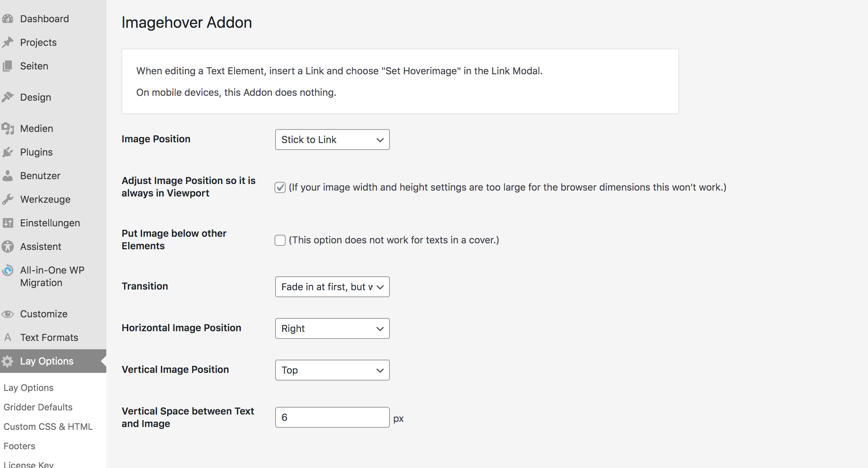Viewport: 868px width, 468px height.
Task: Go to Custom CSS & HTML
Action: click(x=48, y=426)
